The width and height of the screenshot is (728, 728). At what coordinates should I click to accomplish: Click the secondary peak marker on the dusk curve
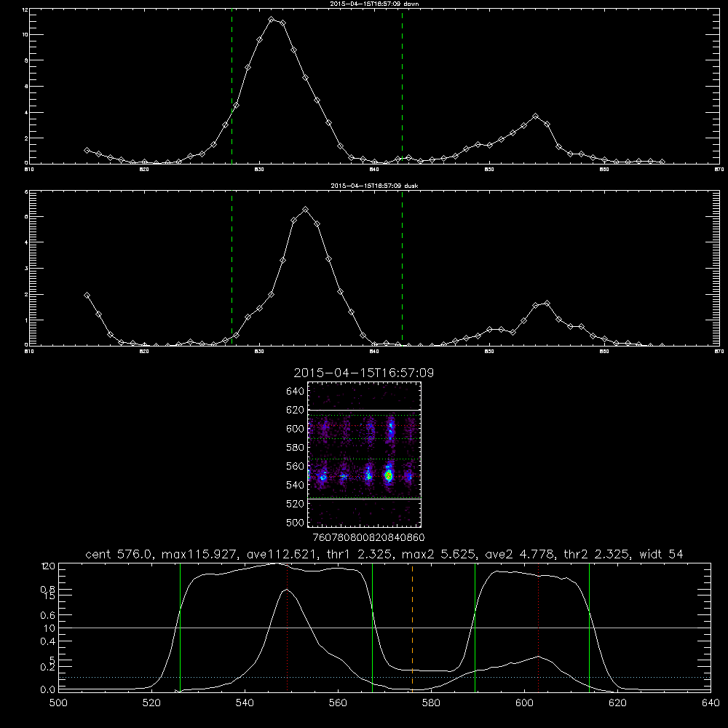pos(547,303)
